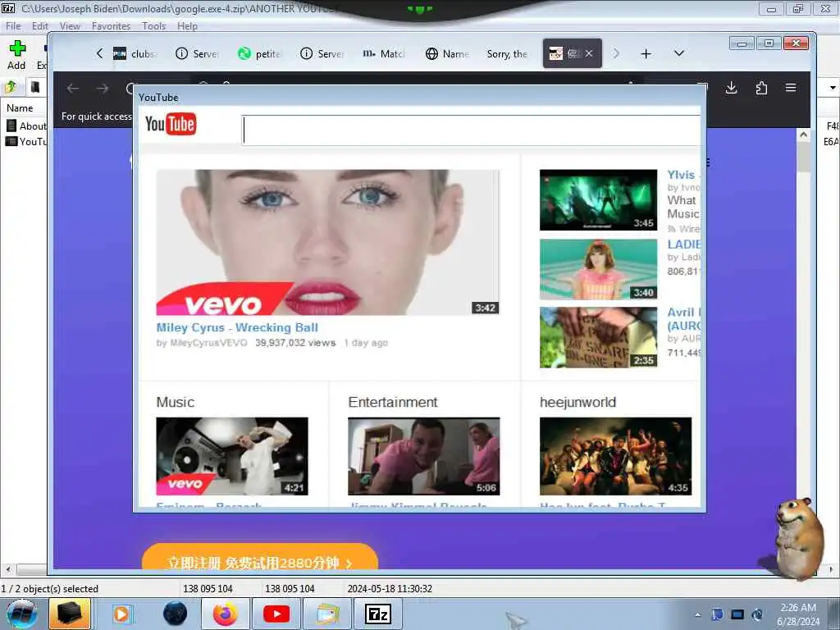Viewport: 840px width, 630px height.
Task: Switch to the Matc browser tab
Action: pyautogui.click(x=384, y=53)
